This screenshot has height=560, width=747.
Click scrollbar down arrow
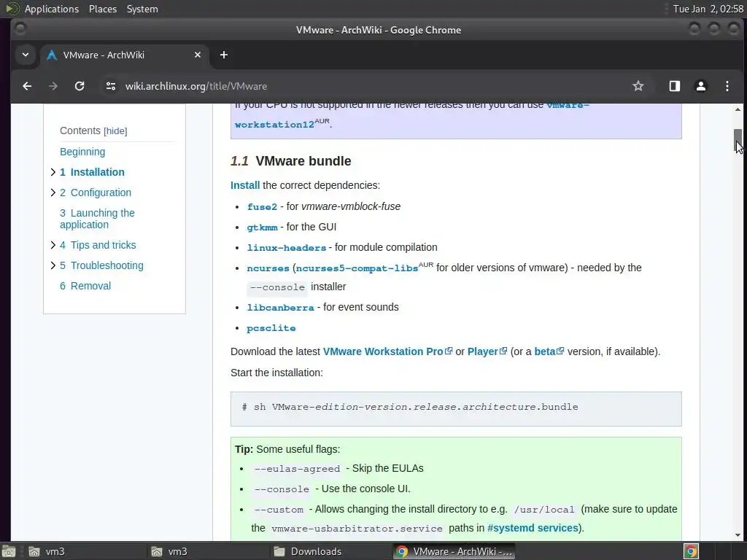tap(738, 534)
